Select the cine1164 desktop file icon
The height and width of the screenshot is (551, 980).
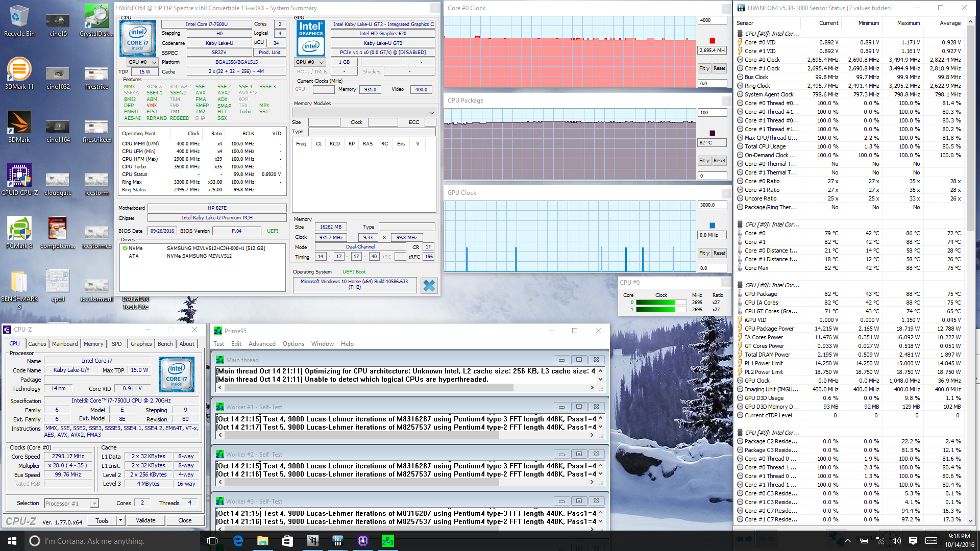click(x=58, y=131)
